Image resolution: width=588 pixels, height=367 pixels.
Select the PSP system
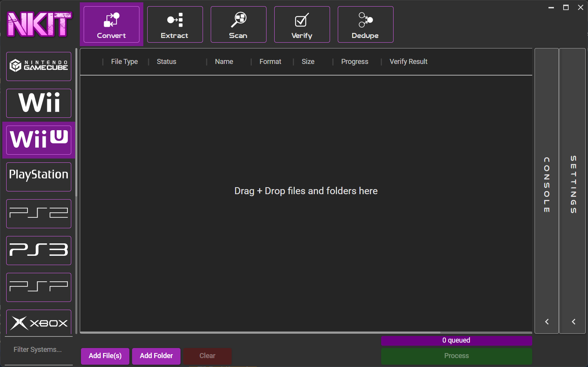pyautogui.click(x=39, y=287)
